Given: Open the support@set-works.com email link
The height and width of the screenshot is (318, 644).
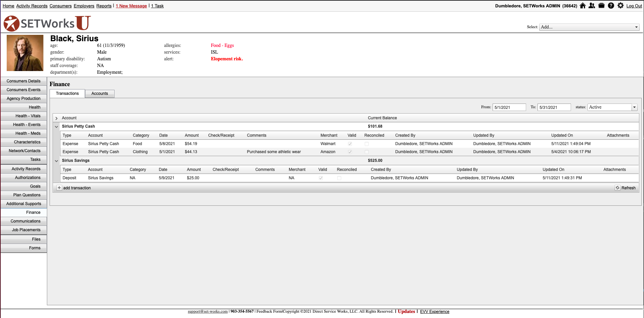Looking at the screenshot, I should tap(208, 312).
